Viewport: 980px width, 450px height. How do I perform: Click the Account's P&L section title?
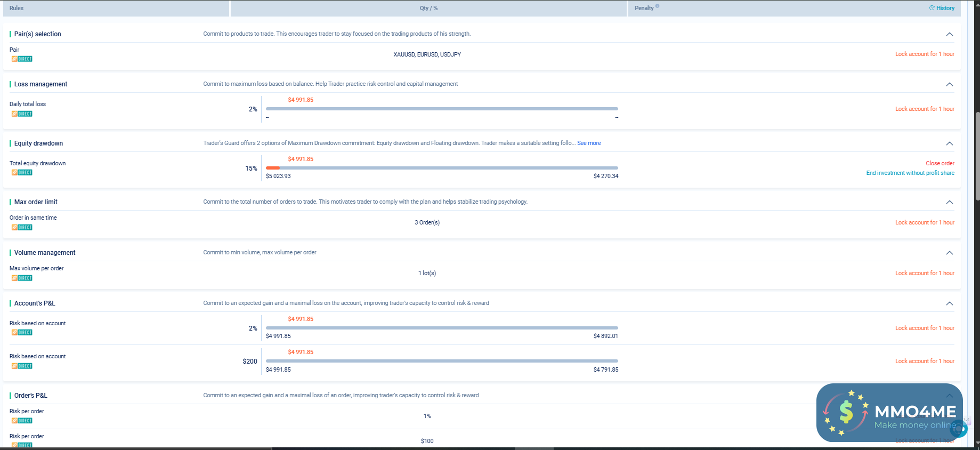pyautogui.click(x=35, y=303)
